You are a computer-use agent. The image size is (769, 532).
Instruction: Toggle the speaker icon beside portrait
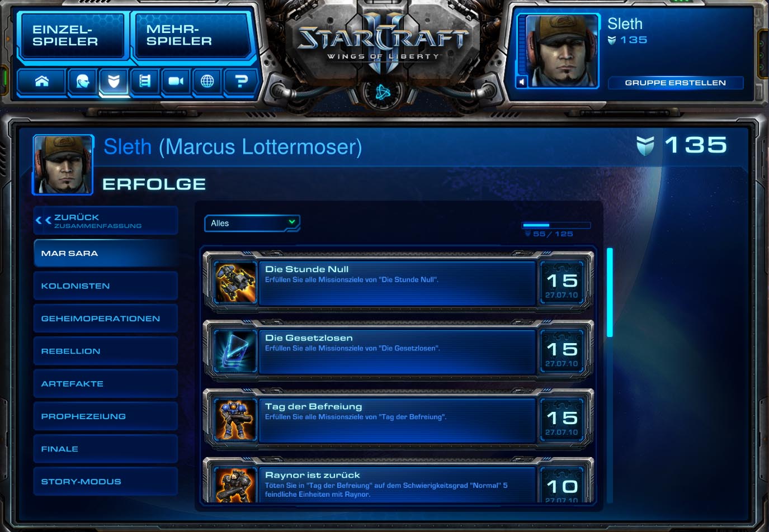pyautogui.click(x=521, y=82)
